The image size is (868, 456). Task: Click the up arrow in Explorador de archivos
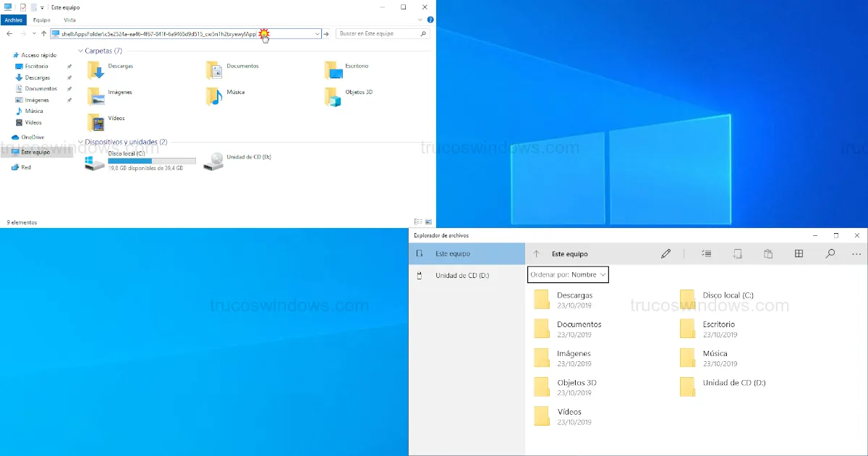pyautogui.click(x=536, y=254)
